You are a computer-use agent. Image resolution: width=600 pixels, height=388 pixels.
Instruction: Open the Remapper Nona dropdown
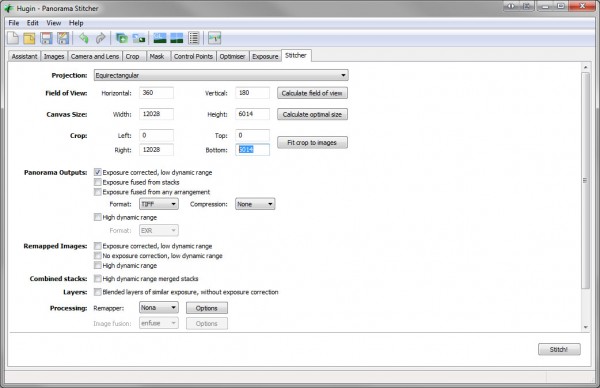159,308
